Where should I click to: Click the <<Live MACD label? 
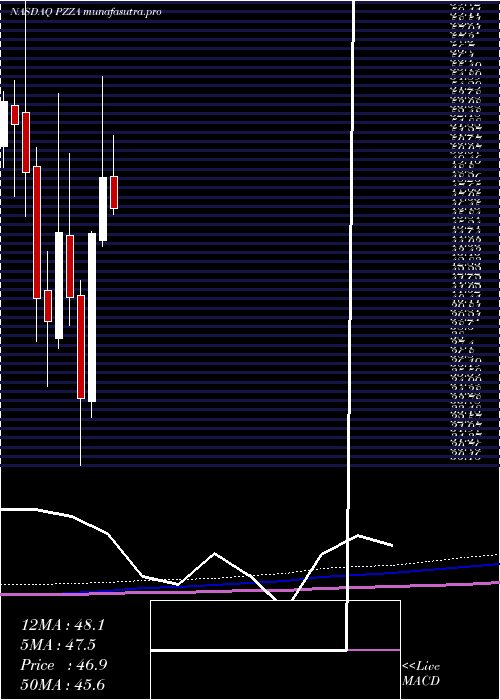[421, 674]
